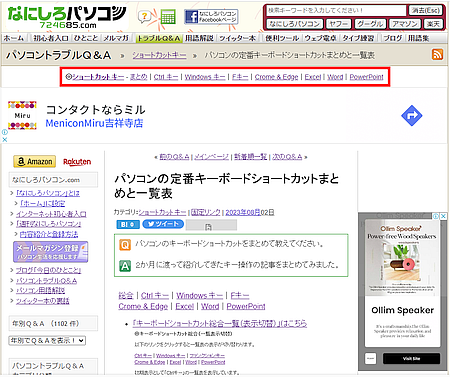
Task: Open the Windows キー shortcut link
Action: [205, 77]
